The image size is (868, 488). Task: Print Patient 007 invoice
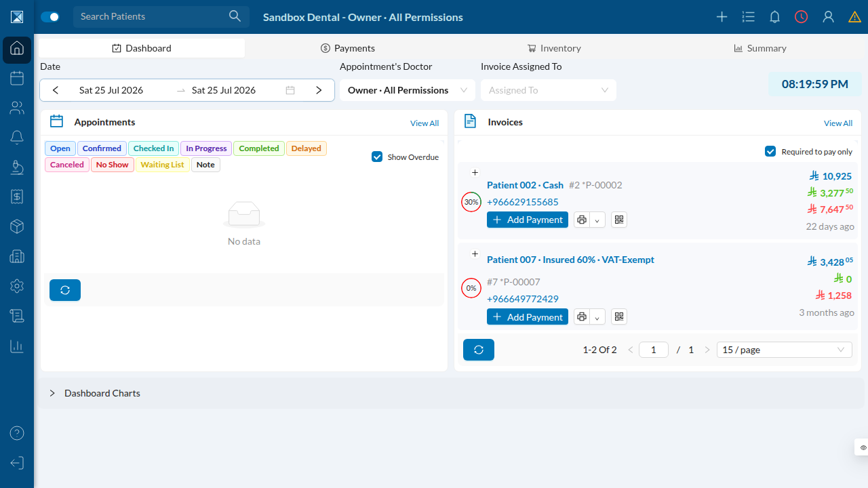point(581,317)
